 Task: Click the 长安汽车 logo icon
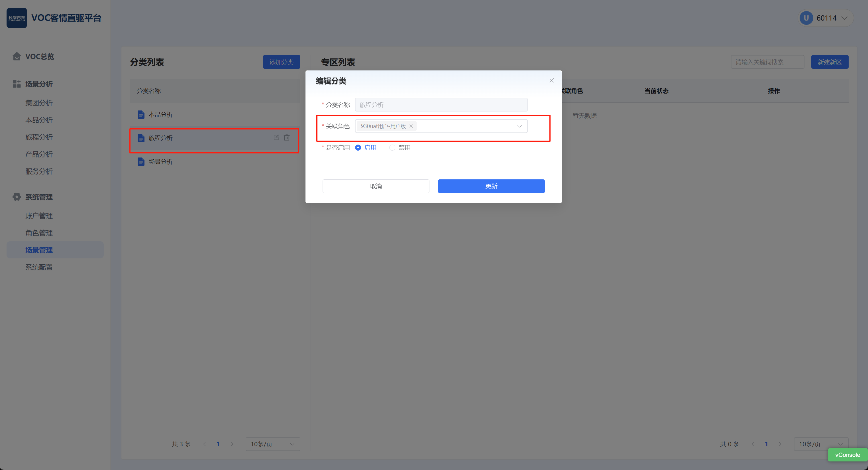pos(17,18)
